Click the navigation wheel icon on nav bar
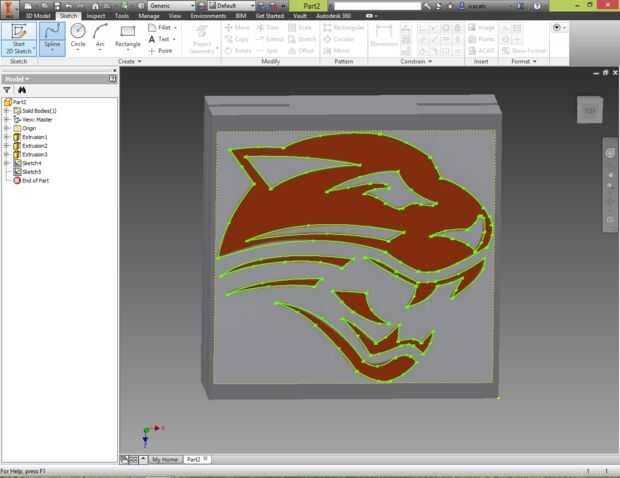The height and width of the screenshot is (478, 620). [x=610, y=153]
